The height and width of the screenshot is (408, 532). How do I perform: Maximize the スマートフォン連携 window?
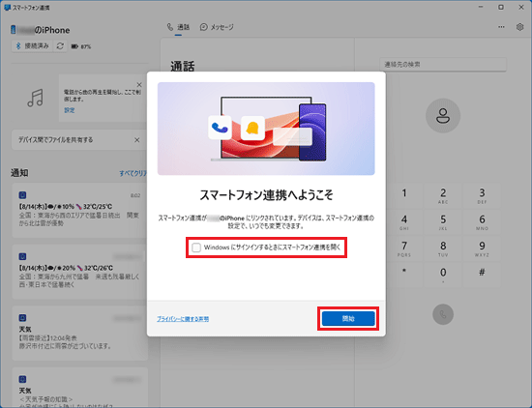(501, 7)
